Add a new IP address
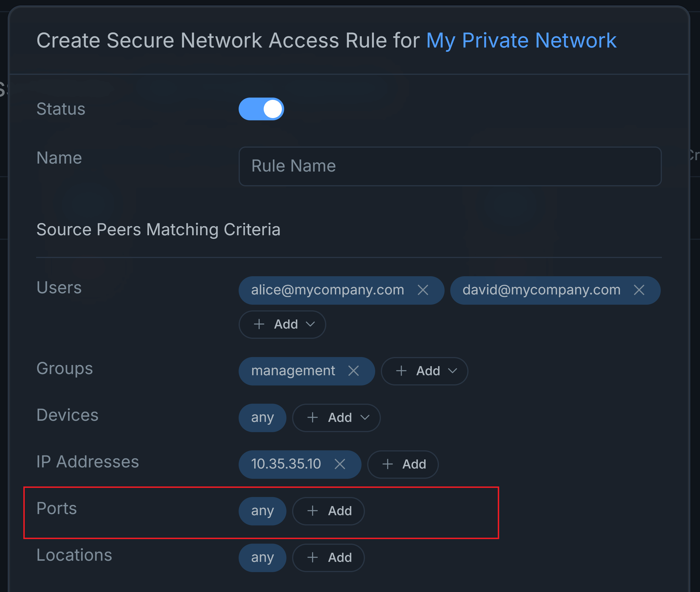Screen dimensions: 700x592 click(403, 464)
